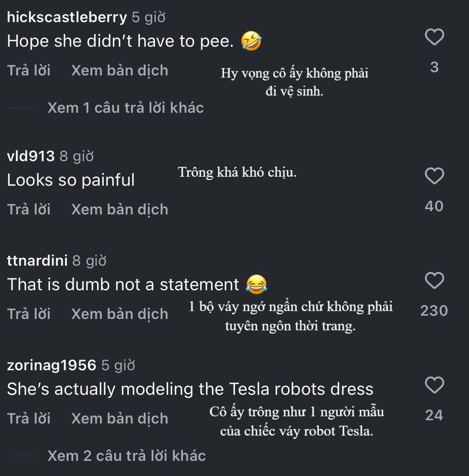
Task: Tap the heart on vld913's comment
Action: [x=434, y=176]
